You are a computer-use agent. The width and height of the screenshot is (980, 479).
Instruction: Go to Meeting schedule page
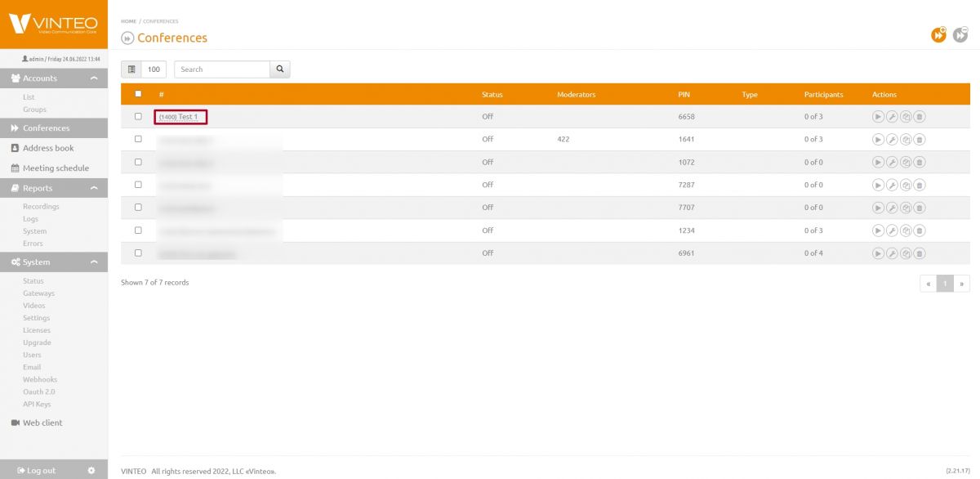pyautogui.click(x=56, y=168)
